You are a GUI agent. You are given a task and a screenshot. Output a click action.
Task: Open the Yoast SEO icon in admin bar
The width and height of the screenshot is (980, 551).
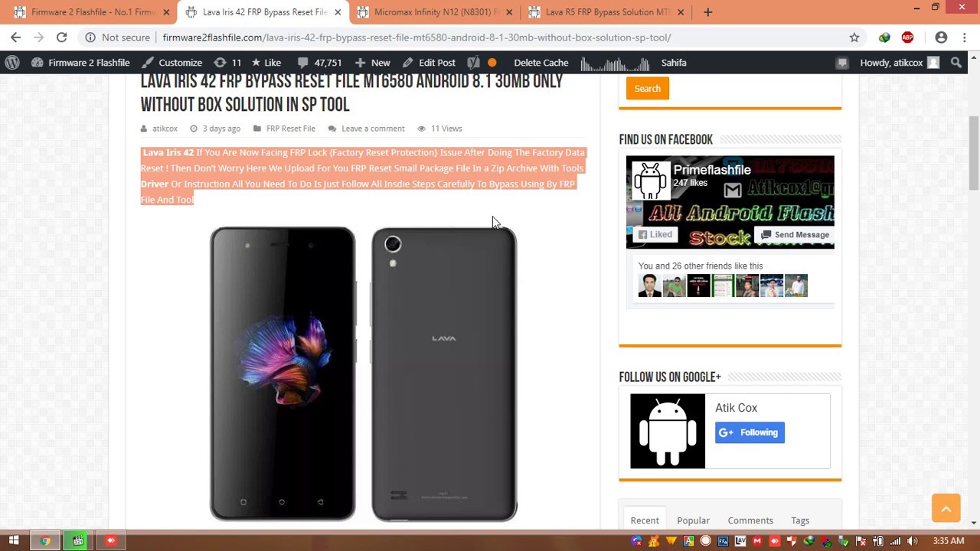click(473, 63)
